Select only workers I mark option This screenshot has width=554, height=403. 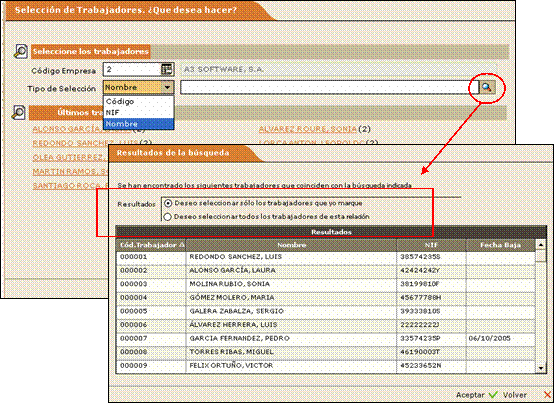click(x=168, y=203)
